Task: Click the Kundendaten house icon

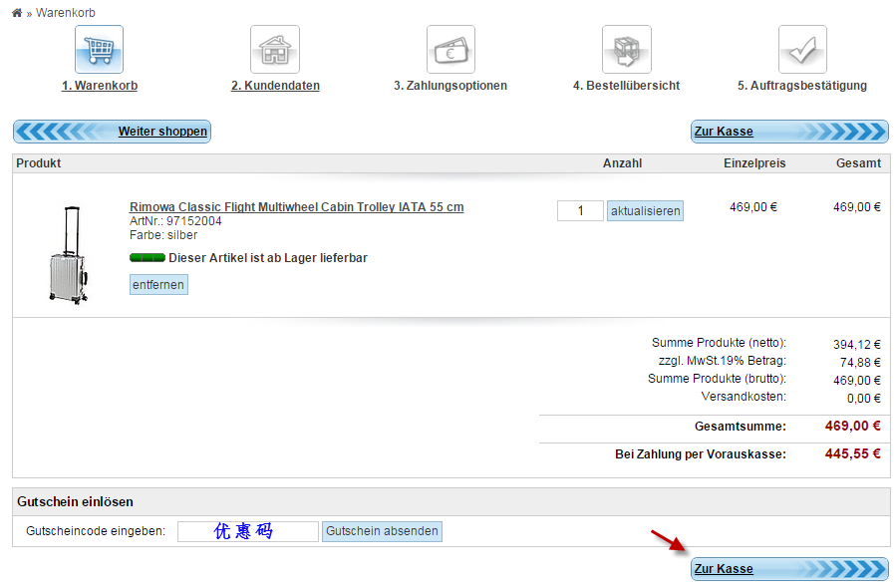Action: tap(275, 50)
